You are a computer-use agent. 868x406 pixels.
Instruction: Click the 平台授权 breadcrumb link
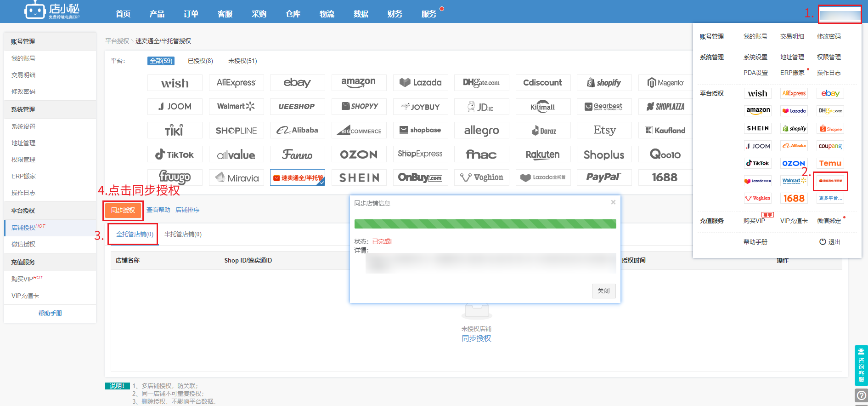[117, 41]
